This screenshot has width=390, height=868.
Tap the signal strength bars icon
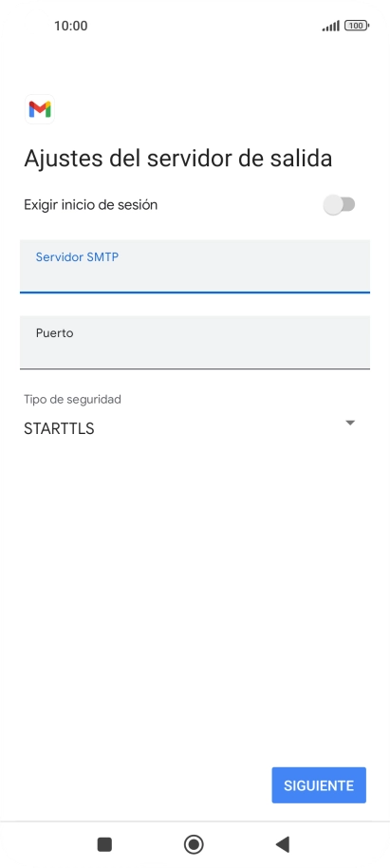[331, 26]
